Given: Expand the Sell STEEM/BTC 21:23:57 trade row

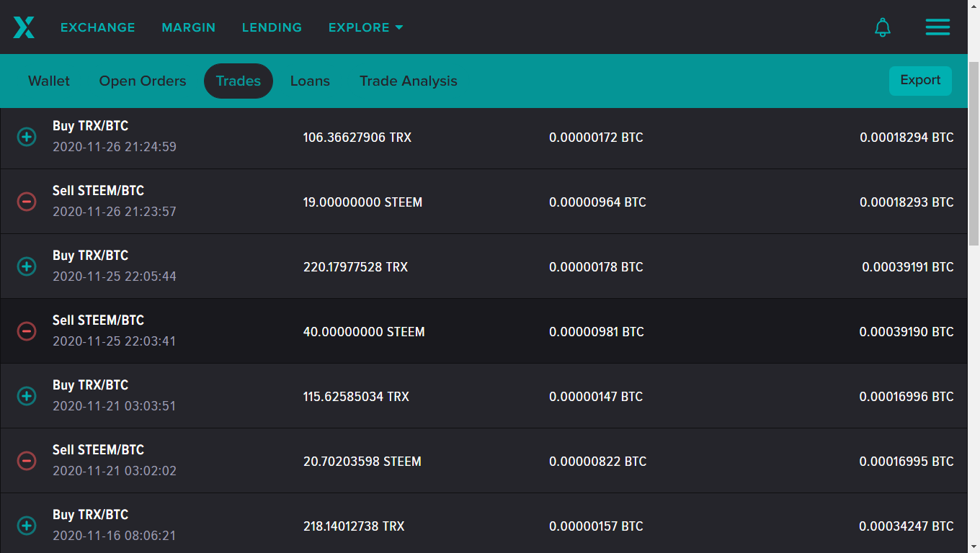Looking at the screenshot, I should click(x=27, y=202).
